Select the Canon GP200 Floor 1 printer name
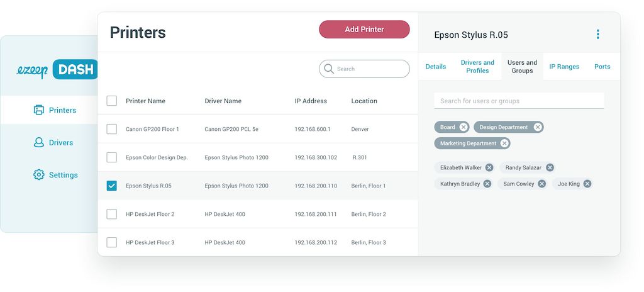Viewport: 644px width, 292px height. [x=152, y=129]
